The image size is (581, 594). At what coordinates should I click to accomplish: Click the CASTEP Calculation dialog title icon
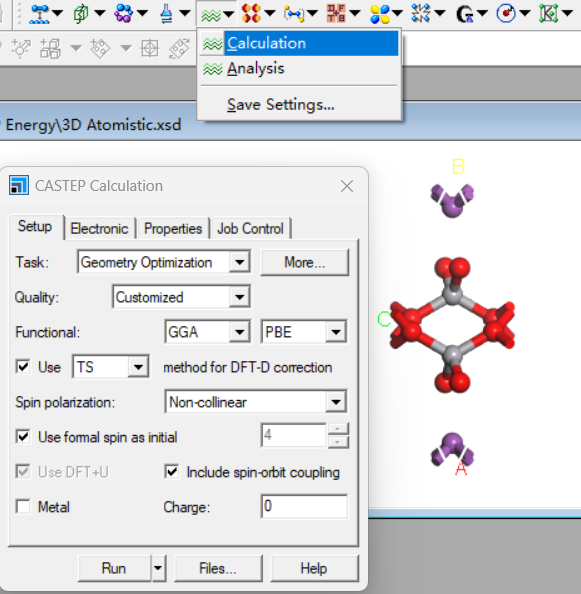tap(19, 185)
